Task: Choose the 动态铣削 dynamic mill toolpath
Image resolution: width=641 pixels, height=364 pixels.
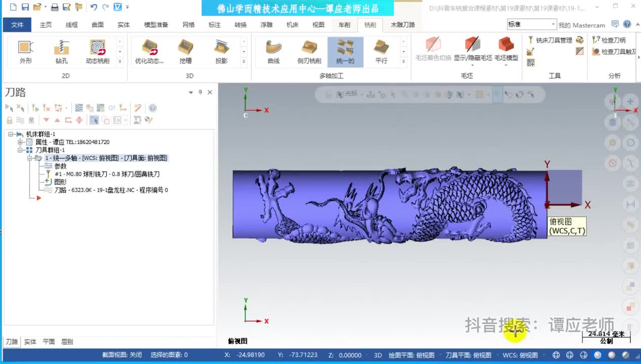Action: tap(98, 53)
